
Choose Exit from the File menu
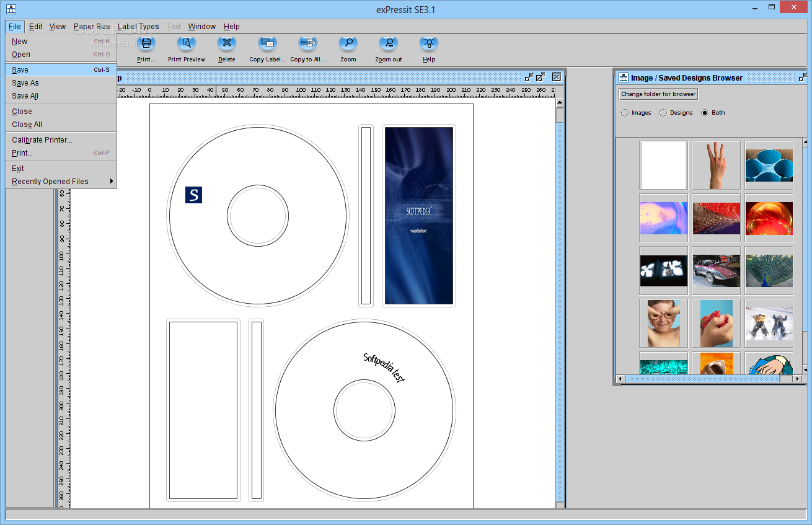(x=61, y=169)
